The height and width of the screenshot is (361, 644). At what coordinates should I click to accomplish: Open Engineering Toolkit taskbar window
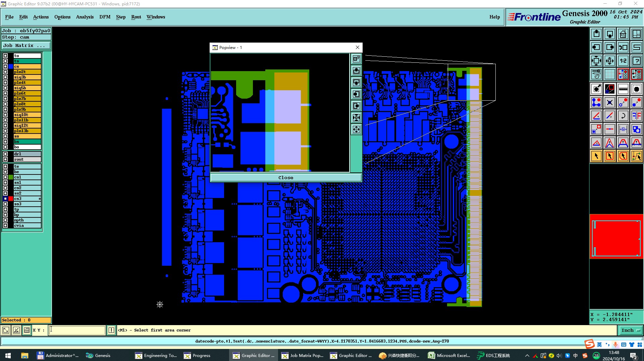point(156,356)
